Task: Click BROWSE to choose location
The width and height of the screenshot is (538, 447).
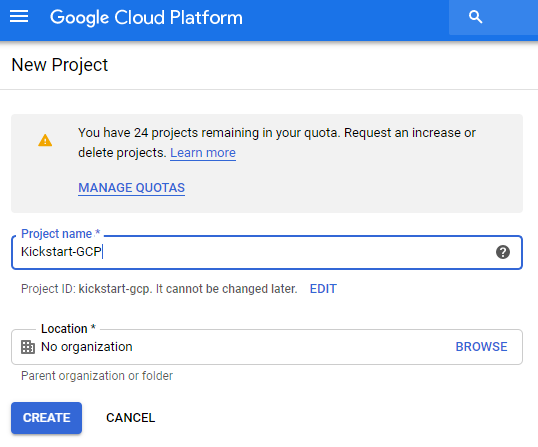Action: click(481, 347)
